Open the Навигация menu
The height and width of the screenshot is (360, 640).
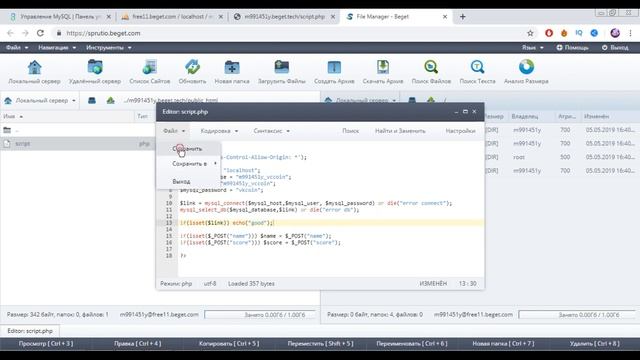[57, 48]
